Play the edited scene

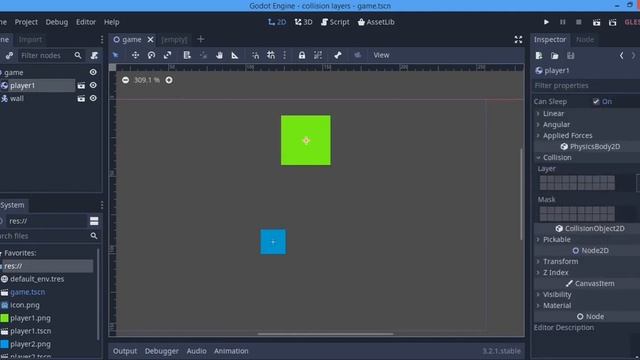pos(596,22)
